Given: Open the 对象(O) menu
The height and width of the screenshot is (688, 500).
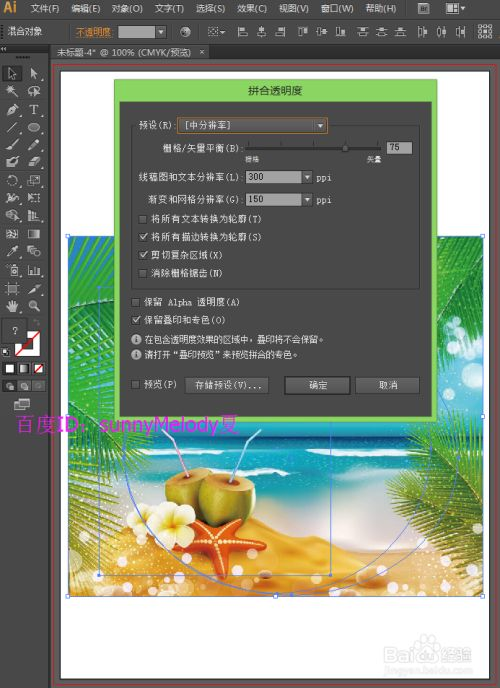Looking at the screenshot, I should 127,8.
